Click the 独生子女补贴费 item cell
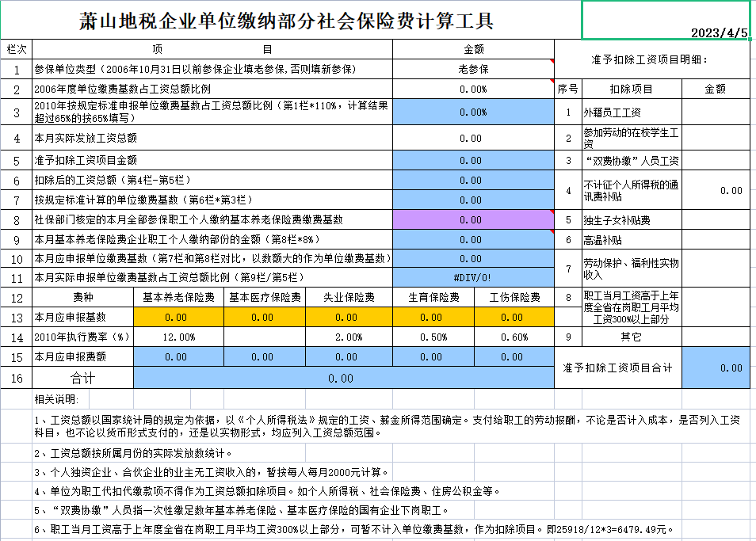Viewport: 756px width, 541px height. pyautogui.click(x=632, y=219)
